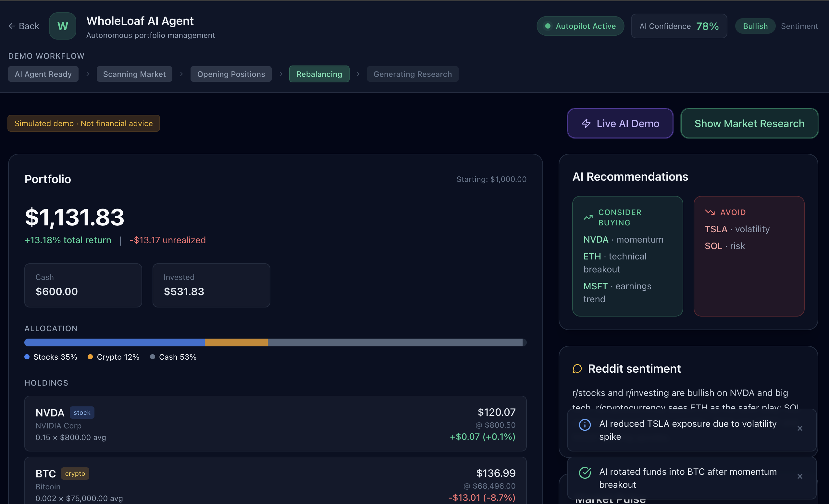Click the Reddit sentiment chat bubble icon
This screenshot has height=504, width=829.
click(x=577, y=369)
